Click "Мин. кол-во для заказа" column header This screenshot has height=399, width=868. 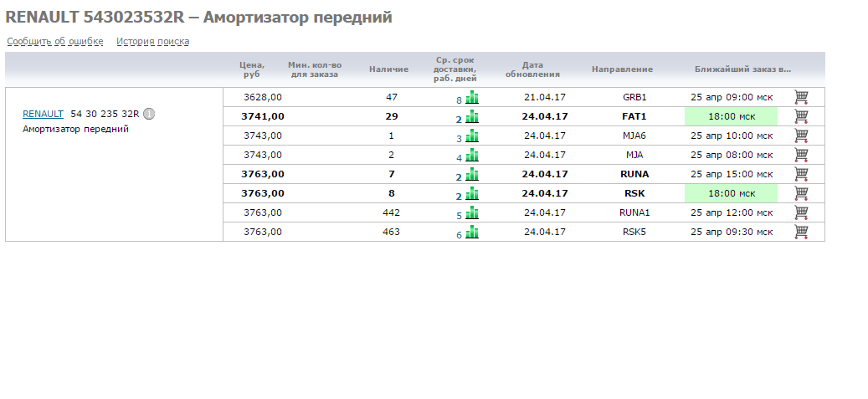coord(315,69)
